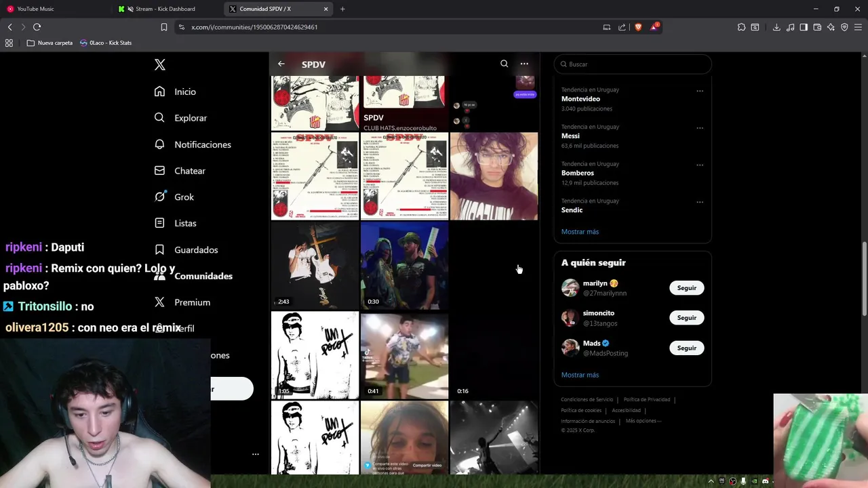Open browser hamburger main menu
Image resolution: width=868 pixels, height=488 pixels.
859,27
